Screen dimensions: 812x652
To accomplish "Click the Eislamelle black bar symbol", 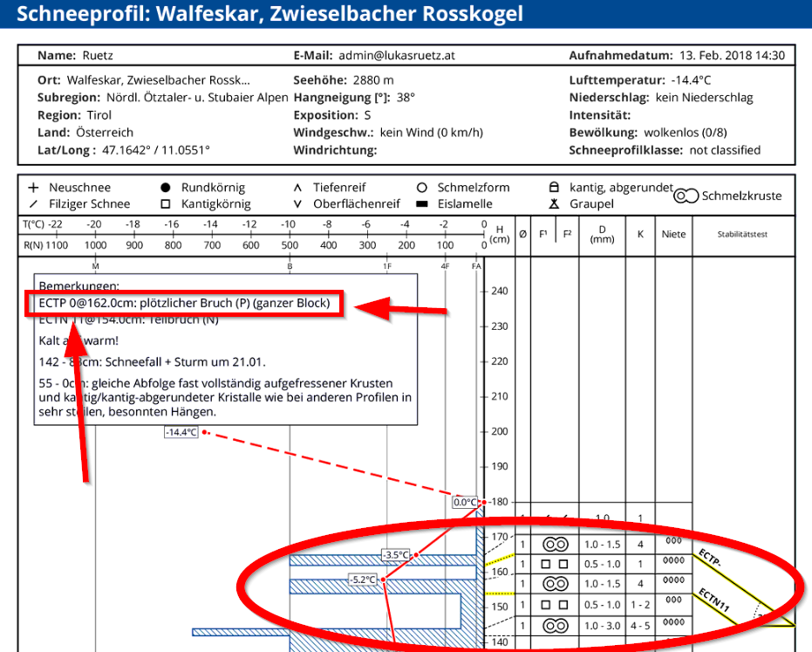I will (422, 204).
